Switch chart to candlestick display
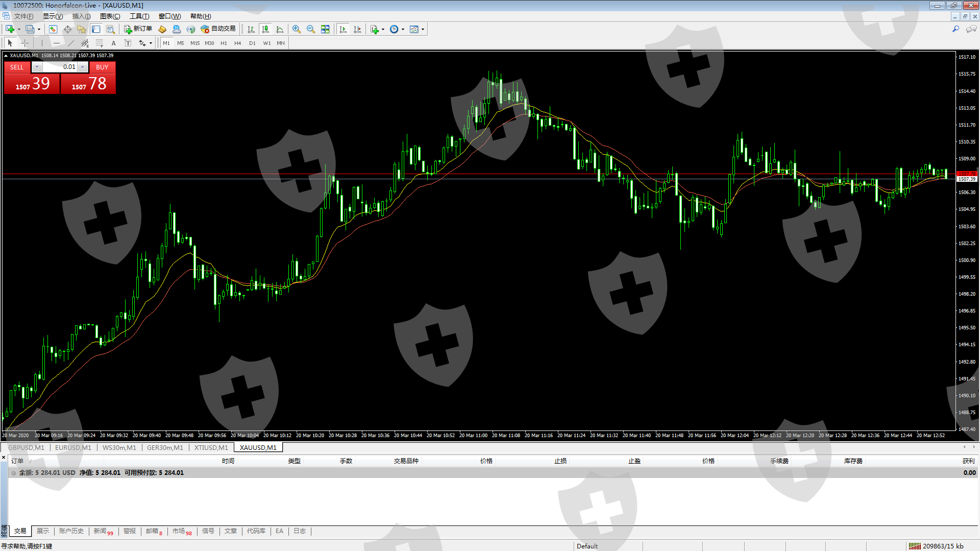This screenshot has width=980, height=551. point(265,29)
